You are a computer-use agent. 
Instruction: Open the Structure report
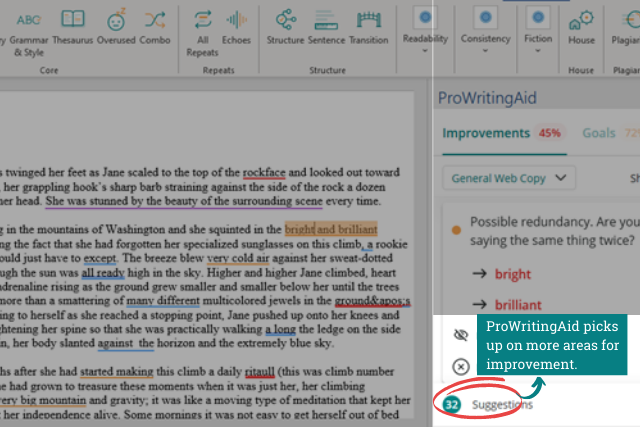click(x=285, y=27)
